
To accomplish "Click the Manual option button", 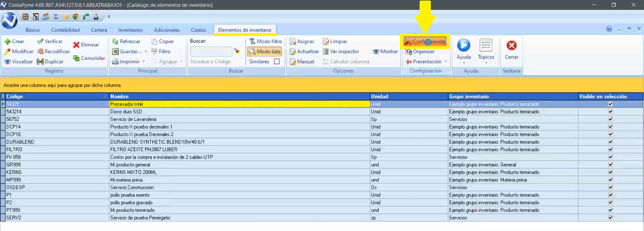I will tap(302, 61).
